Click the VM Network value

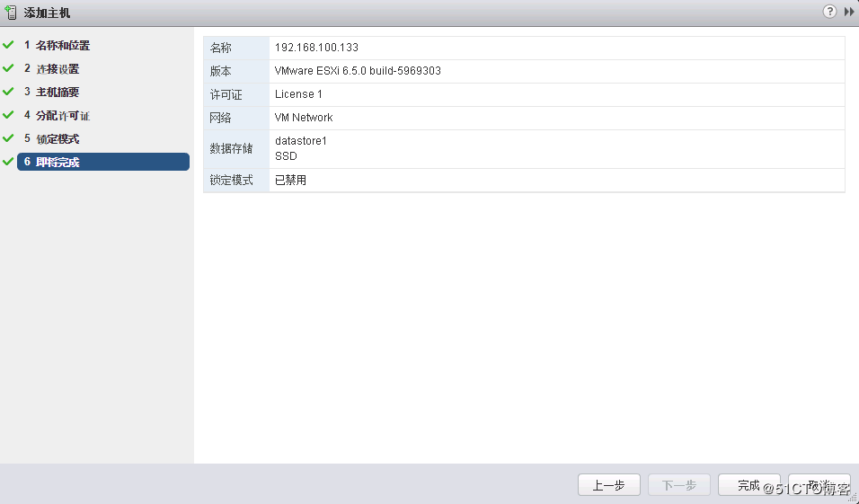(304, 117)
